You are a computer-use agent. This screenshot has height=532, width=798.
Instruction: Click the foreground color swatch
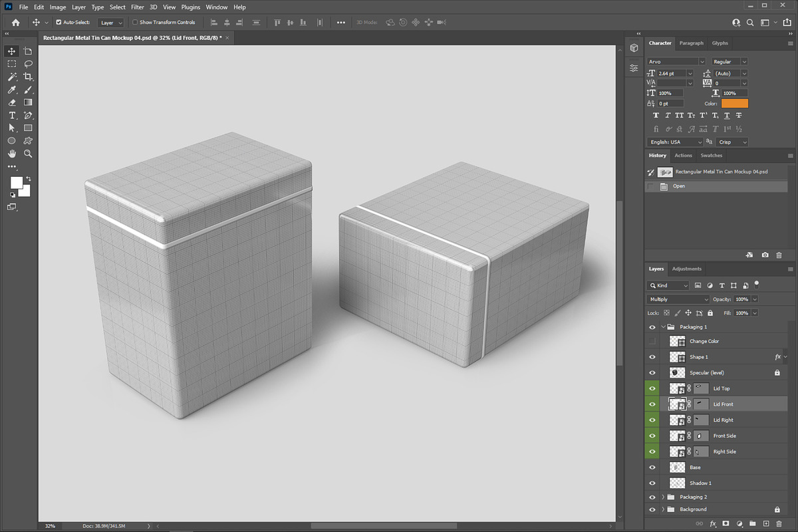(x=16, y=182)
